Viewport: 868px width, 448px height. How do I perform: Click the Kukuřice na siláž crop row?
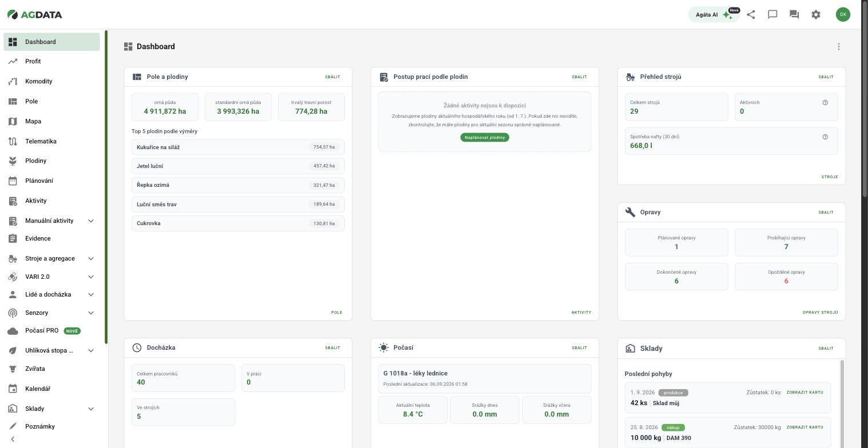(x=238, y=147)
